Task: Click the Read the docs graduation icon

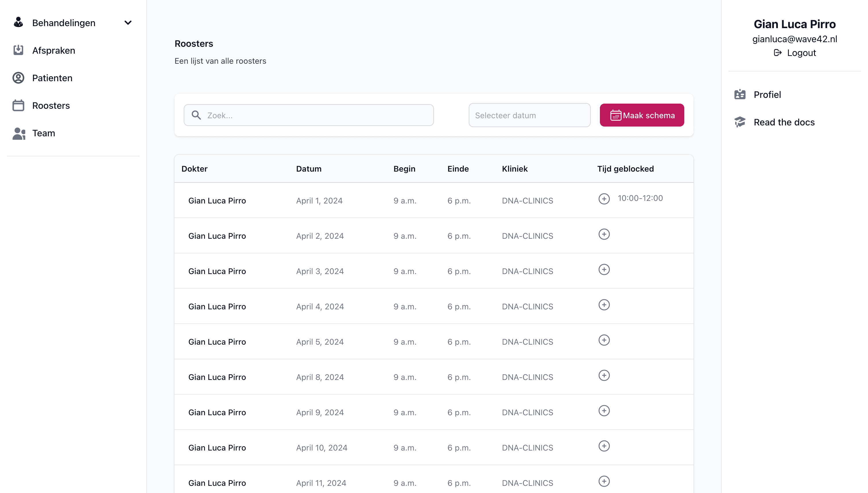Action: pyautogui.click(x=740, y=122)
